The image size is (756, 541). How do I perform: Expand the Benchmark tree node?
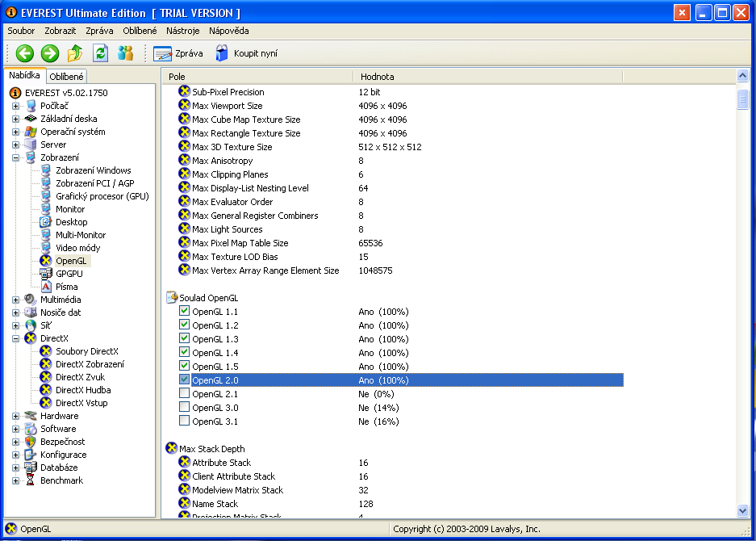pyautogui.click(x=15, y=480)
